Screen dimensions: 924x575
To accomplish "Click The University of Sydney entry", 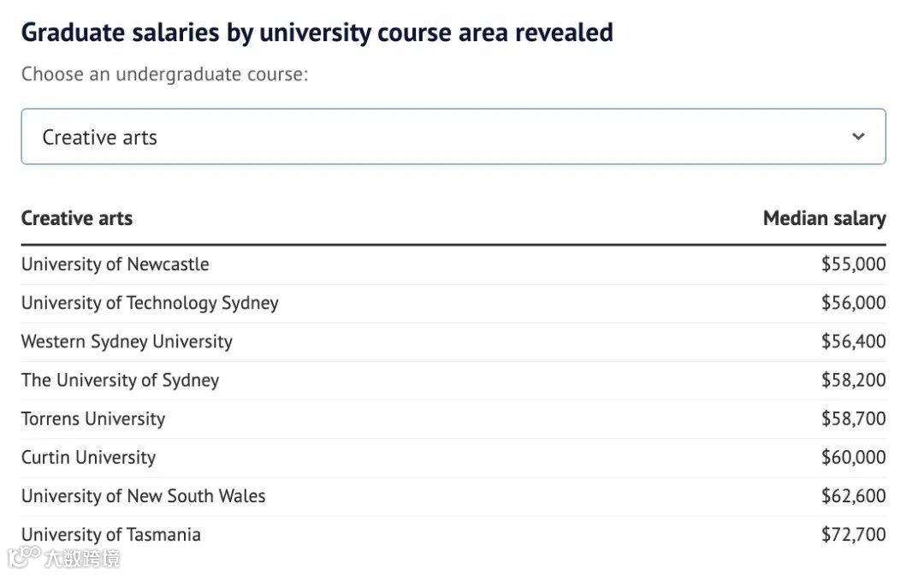I will pyautogui.click(x=121, y=380).
